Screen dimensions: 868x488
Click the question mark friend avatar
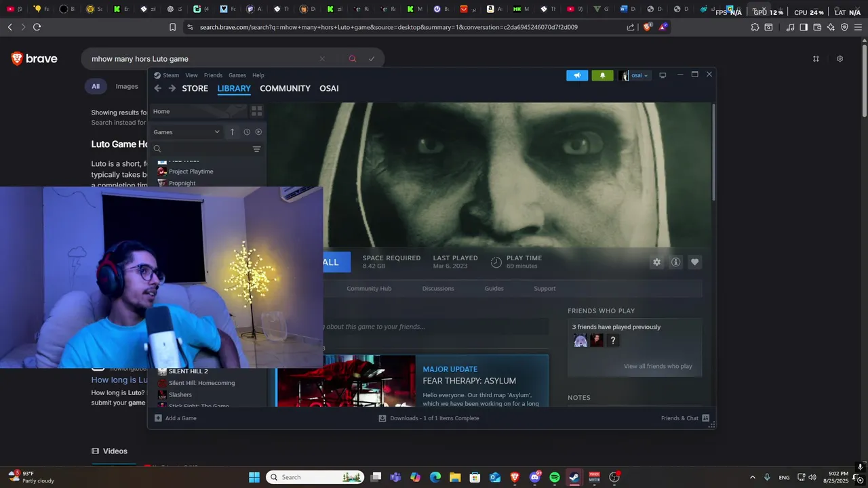click(x=612, y=340)
